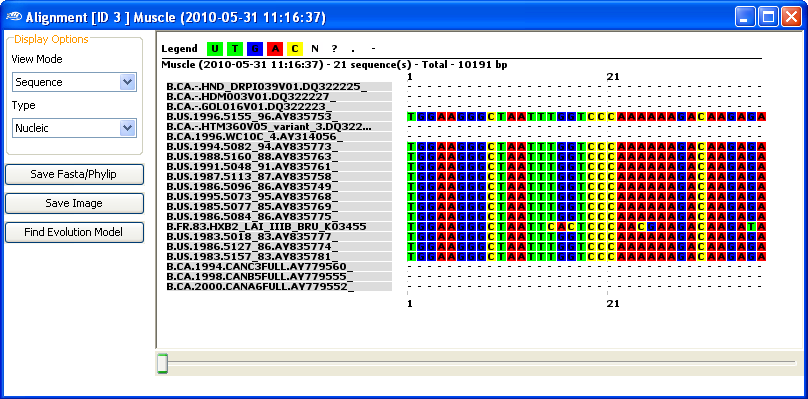
Task: Click the red A legend swatch
Action: pyautogui.click(x=275, y=49)
